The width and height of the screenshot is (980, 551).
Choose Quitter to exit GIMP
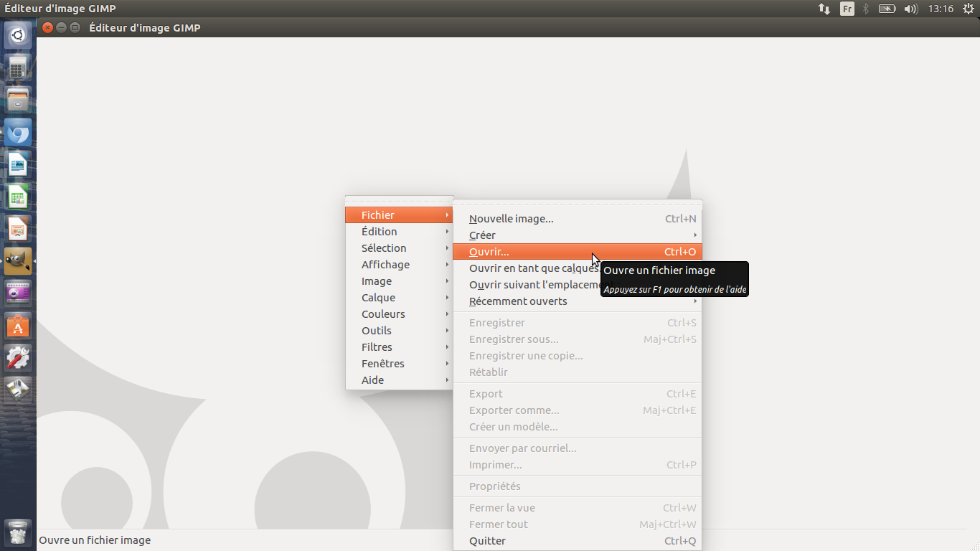pyautogui.click(x=578, y=541)
